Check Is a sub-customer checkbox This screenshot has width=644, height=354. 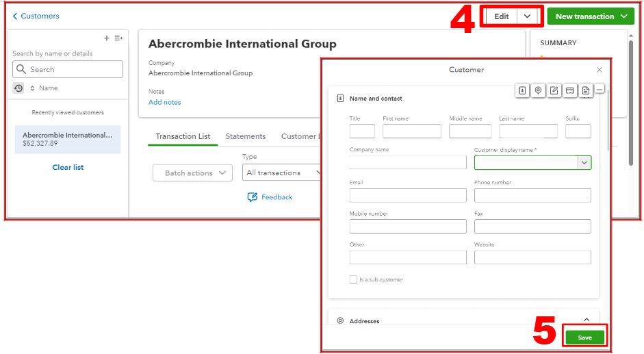click(353, 279)
